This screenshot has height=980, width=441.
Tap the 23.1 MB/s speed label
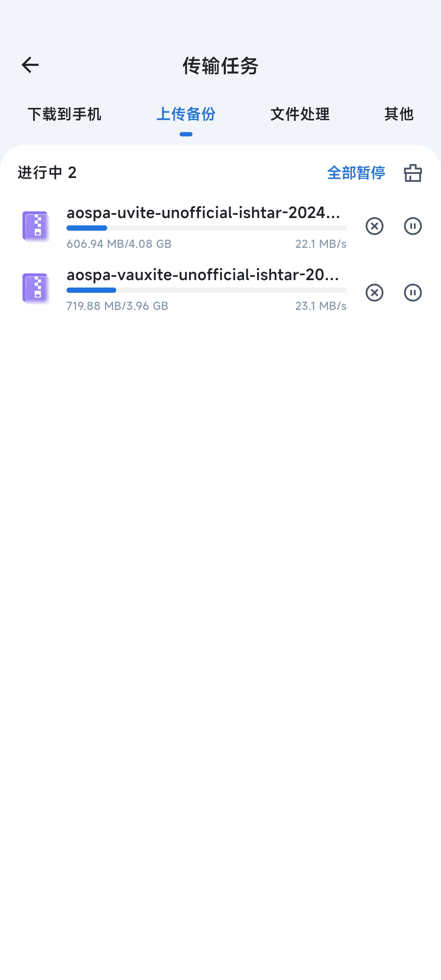pyautogui.click(x=321, y=306)
